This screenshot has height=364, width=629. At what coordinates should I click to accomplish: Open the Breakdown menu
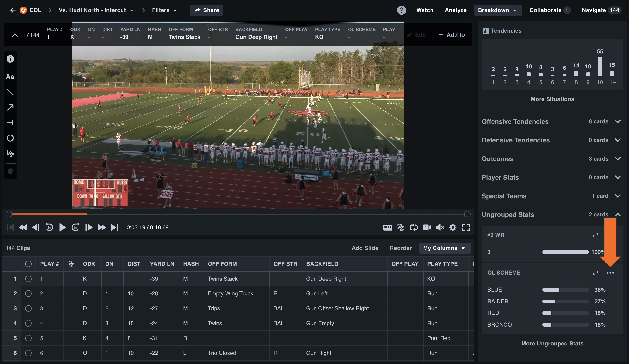[498, 10]
